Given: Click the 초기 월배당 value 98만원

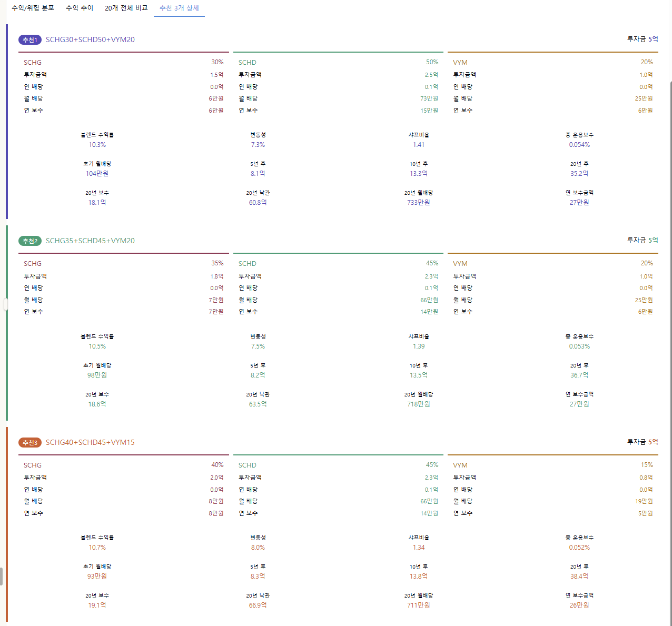Looking at the screenshot, I should coord(97,375).
